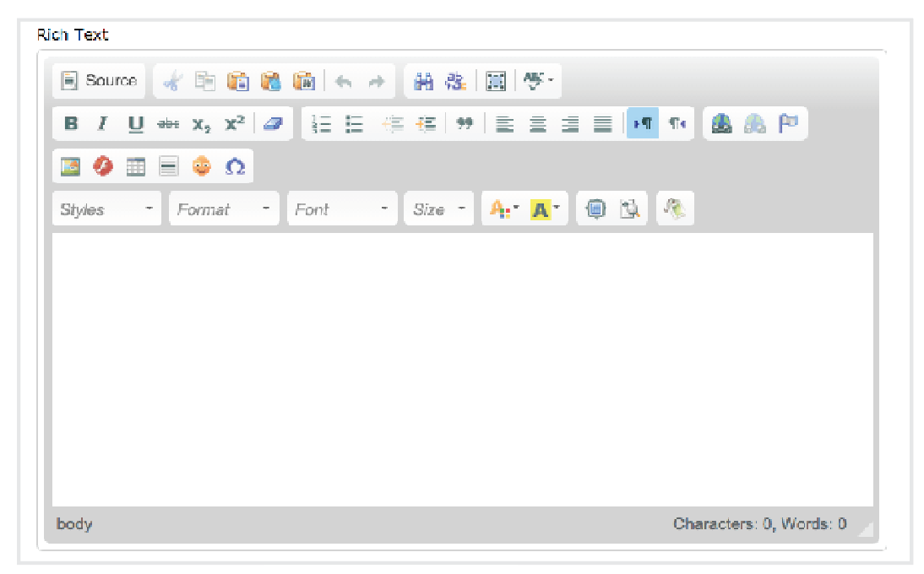The image size is (924, 574).
Task: Insert an anchor flag
Action: click(788, 124)
